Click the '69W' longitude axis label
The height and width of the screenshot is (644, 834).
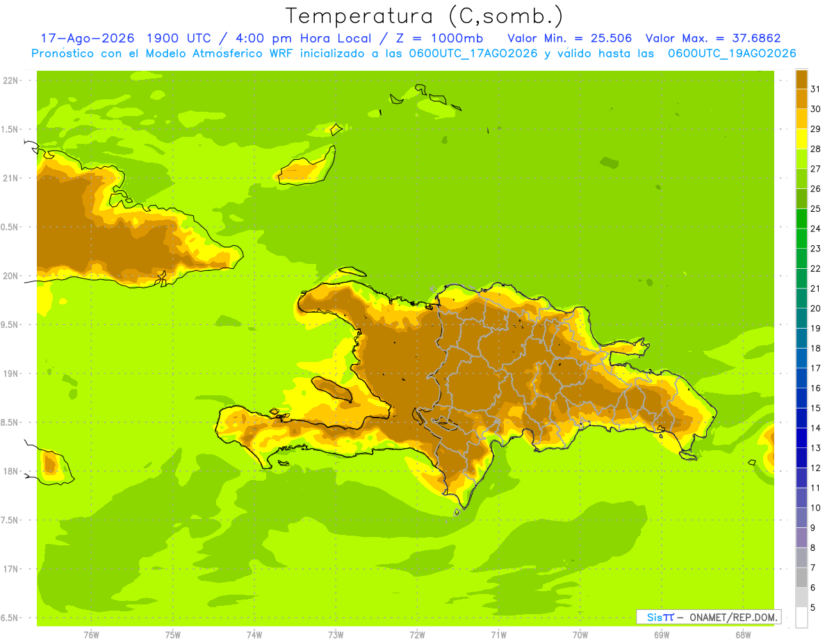click(662, 635)
